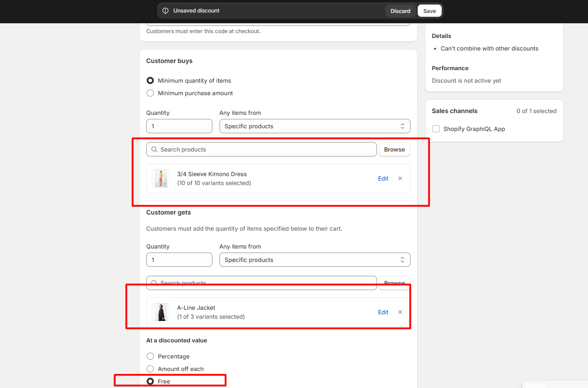The height and width of the screenshot is (388, 588).
Task: Open Customer buys 'Any items from' dropdown
Action: point(315,126)
